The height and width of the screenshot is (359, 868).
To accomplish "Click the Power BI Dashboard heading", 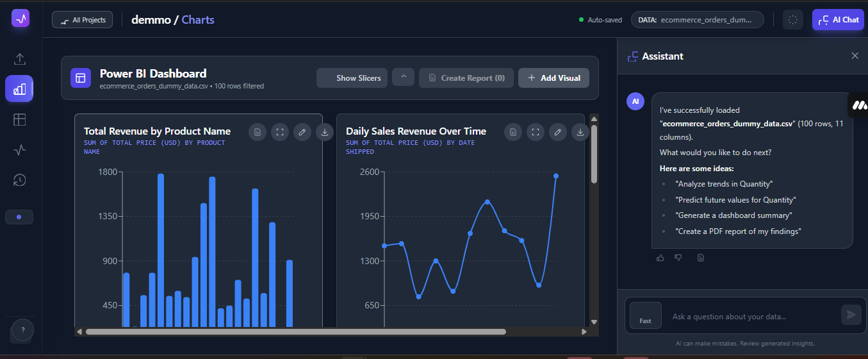I will coord(153,73).
